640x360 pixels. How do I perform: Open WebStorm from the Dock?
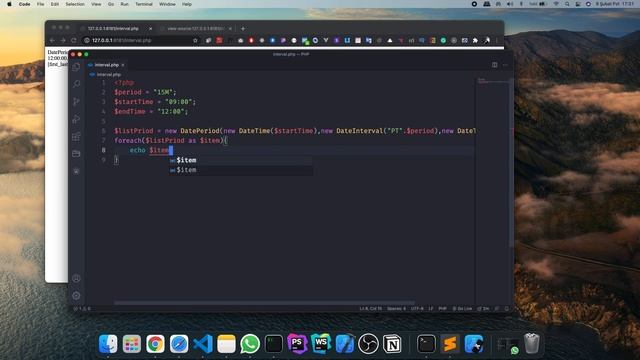pos(321,344)
